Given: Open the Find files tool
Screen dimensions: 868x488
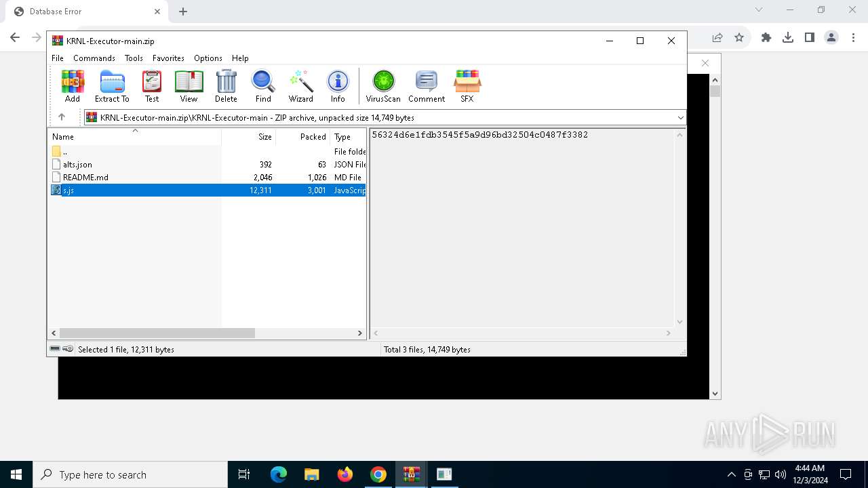Looking at the screenshot, I should [x=263, y=86].
